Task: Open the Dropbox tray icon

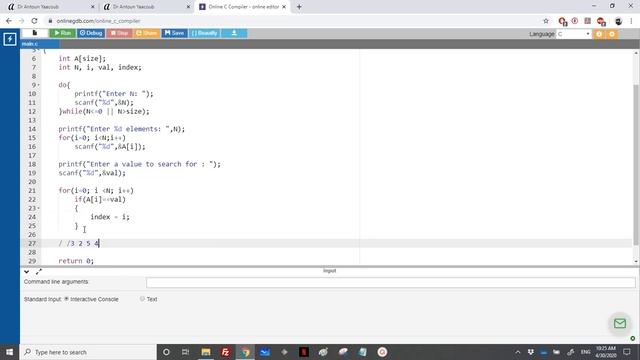Action: [531, 352]
